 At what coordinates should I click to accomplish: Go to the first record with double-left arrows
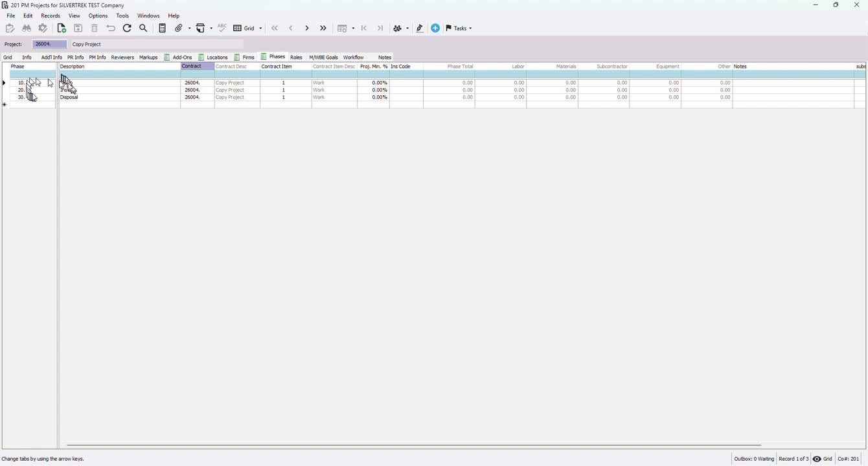[x=275, y=28]
